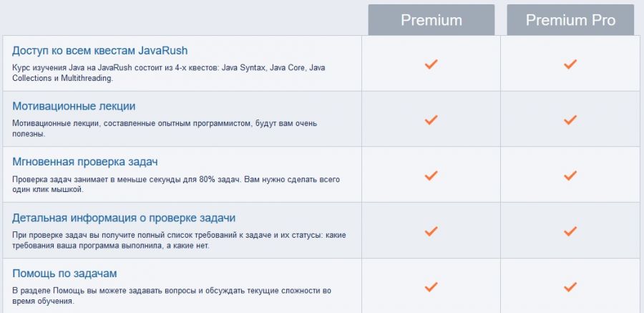This screenshot has height=313, width=644.
Task: Click Premium Pro checkmark for JavaRush quests access
Action: click(x=570, y=64)
